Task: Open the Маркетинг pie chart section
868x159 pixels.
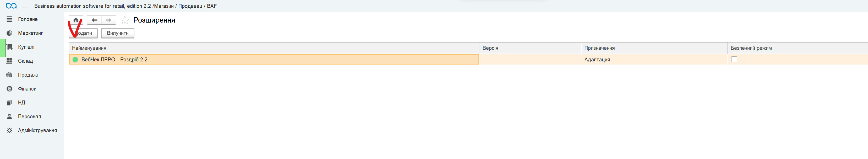Action: (30, 33)
